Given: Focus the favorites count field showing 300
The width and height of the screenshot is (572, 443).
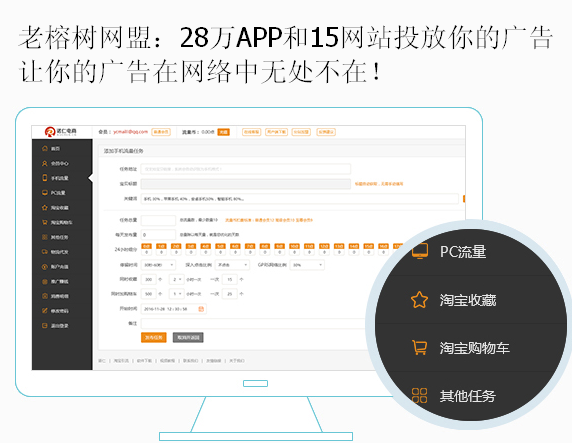Looking at the screenshot, I should pyautogui.click(x=148, y=280).
